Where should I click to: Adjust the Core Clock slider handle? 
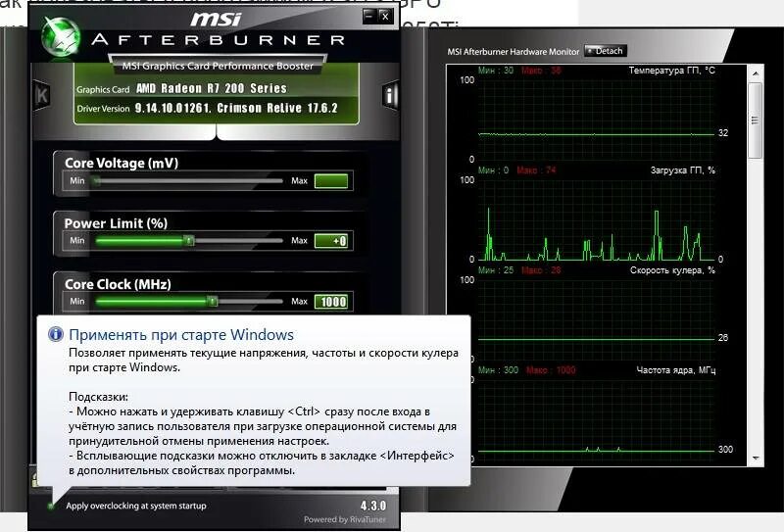click(213, 302)
